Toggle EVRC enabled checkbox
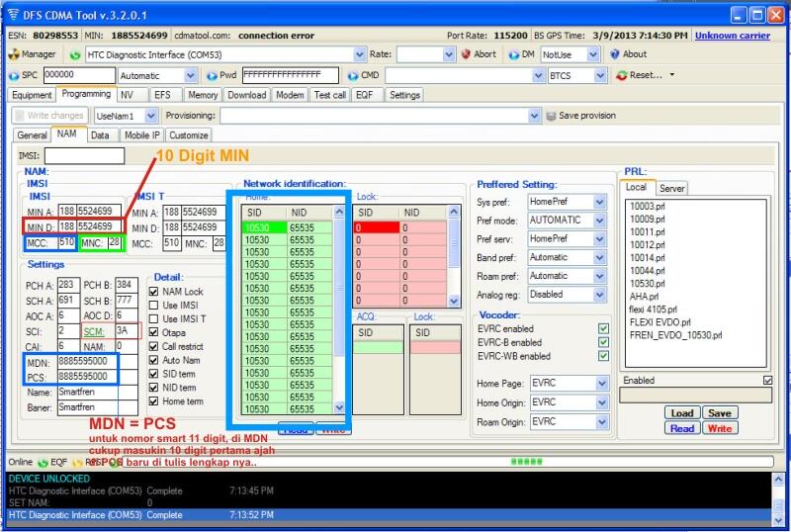This screenshot has width=791, height=532. (x=603, y=328)
